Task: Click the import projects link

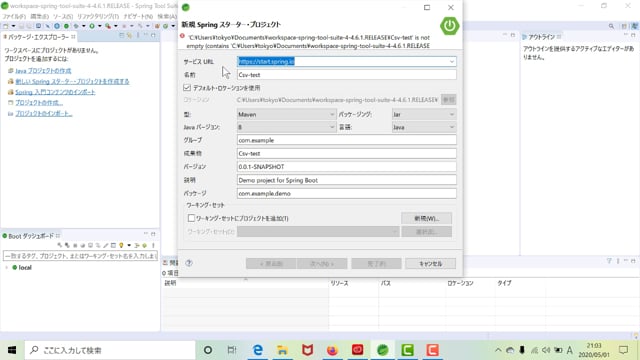Action: 44,113
